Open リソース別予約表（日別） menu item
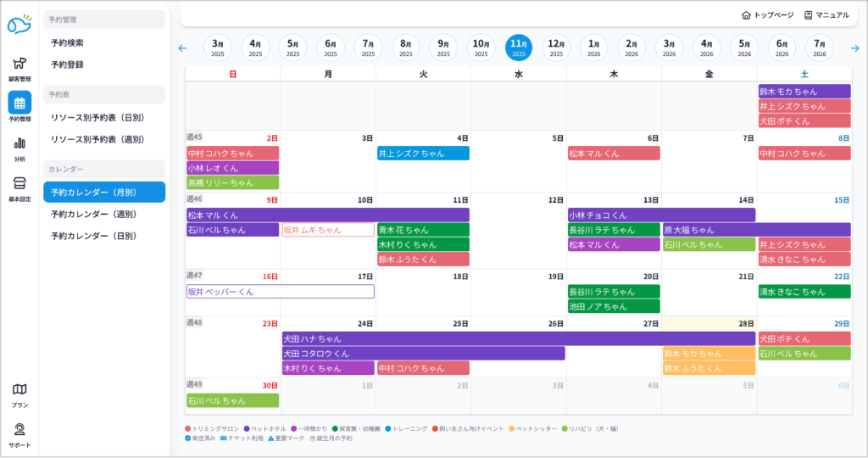 [97, 117]
